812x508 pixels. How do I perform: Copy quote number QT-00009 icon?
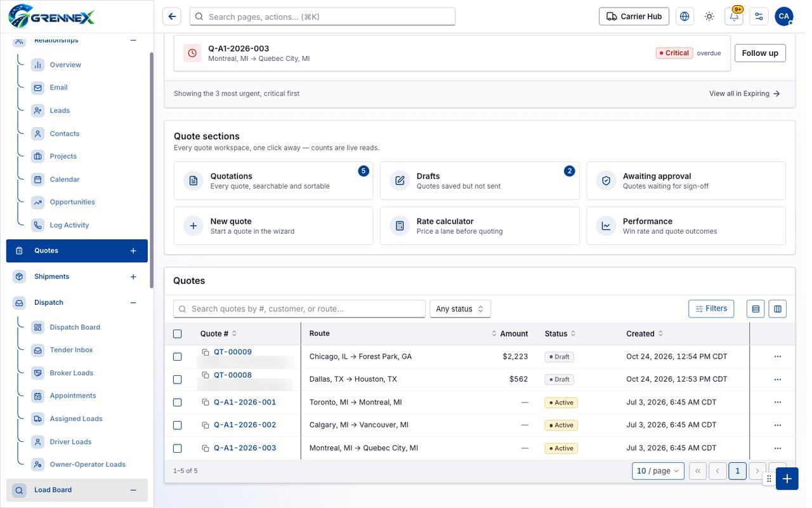tap(206, 352)
